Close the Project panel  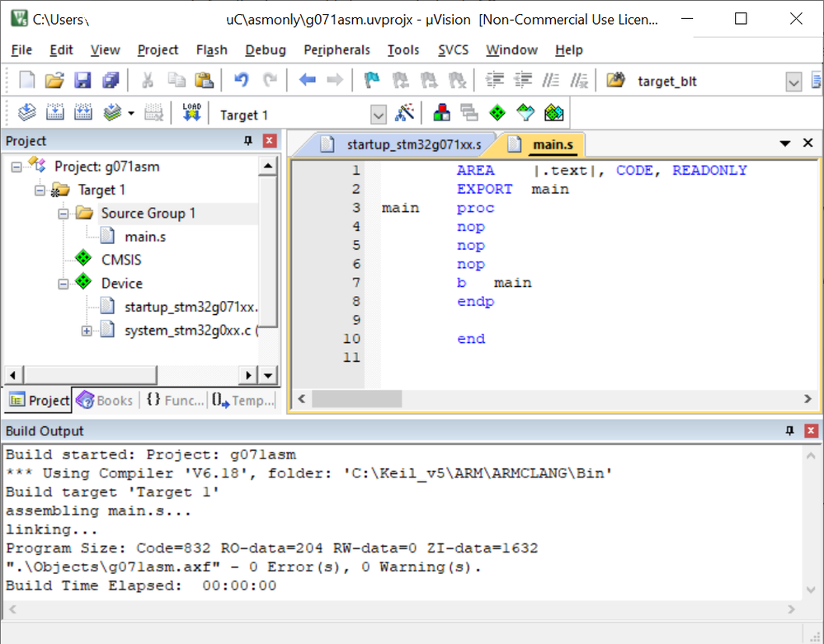click(270, 141)
